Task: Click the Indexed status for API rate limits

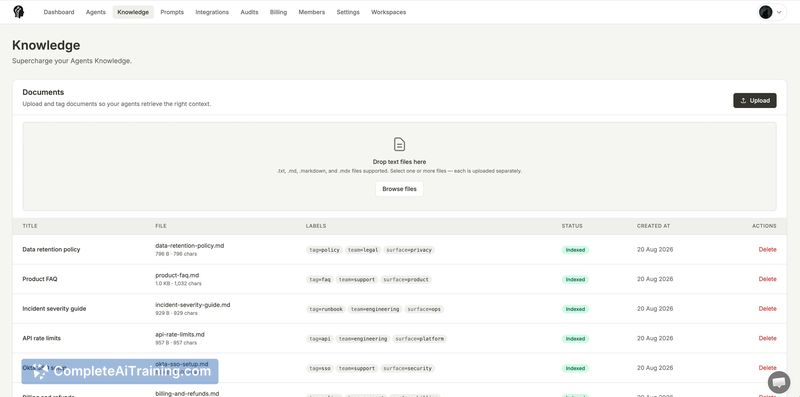Action: tap(575, 339)
